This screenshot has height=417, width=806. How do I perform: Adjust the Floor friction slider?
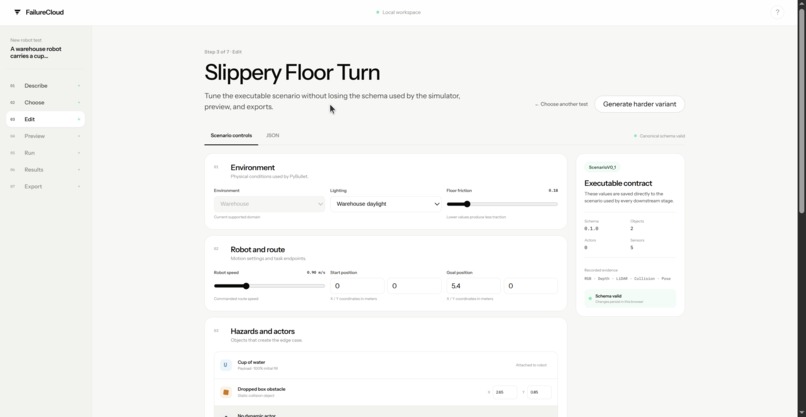pos(502,204)
